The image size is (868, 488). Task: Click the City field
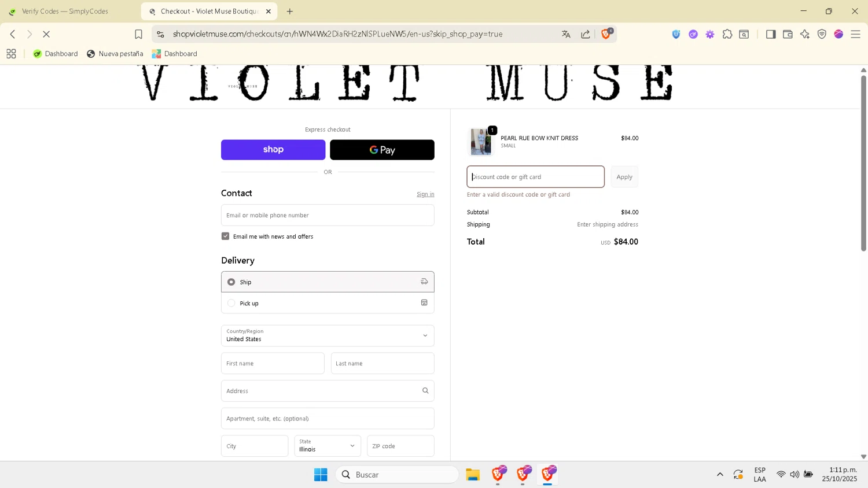(x=255, y=446)
